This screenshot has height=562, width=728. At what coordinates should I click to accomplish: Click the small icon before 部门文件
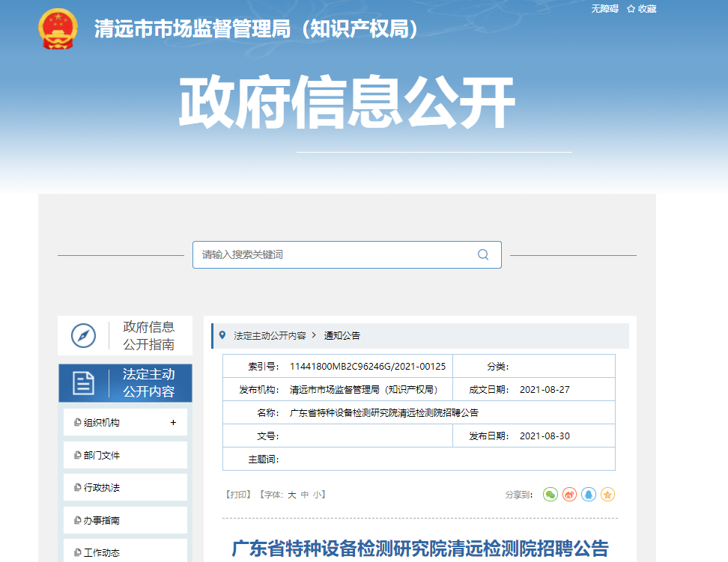click(x=78, y=455)
